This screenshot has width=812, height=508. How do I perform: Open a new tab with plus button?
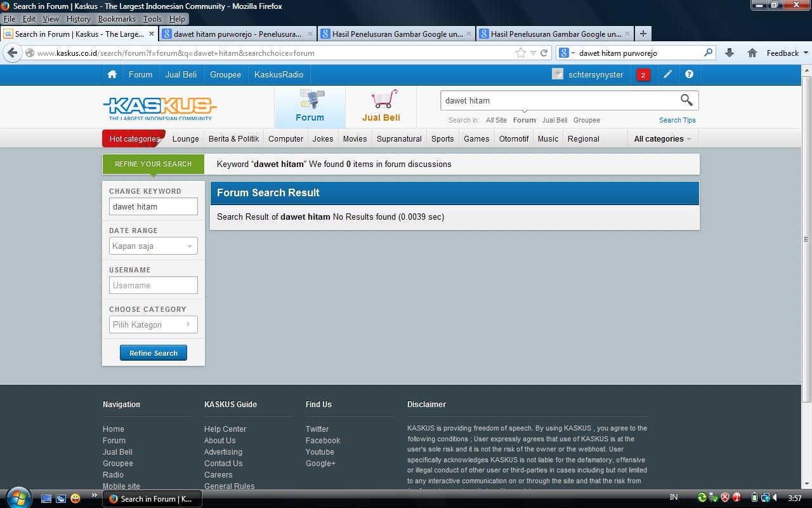pos(643,34)
